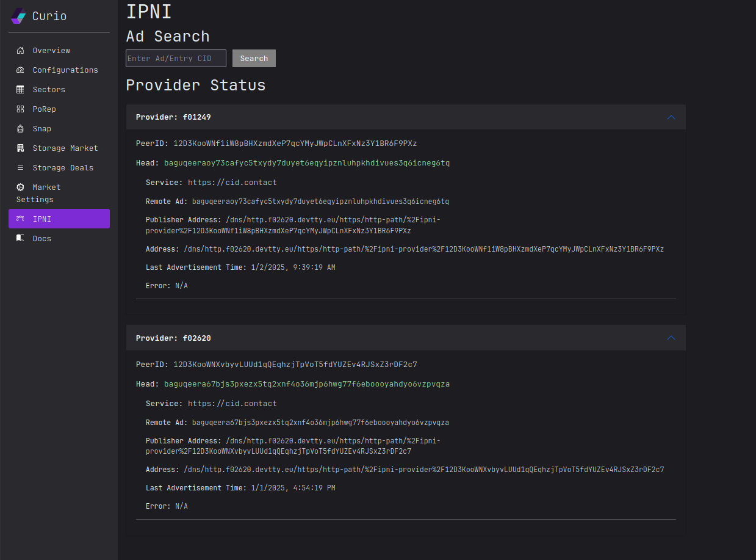Click the Curio logo icon
Image resolution: width=756 pixels, height=560 pixels.
(x=18, y=16)
